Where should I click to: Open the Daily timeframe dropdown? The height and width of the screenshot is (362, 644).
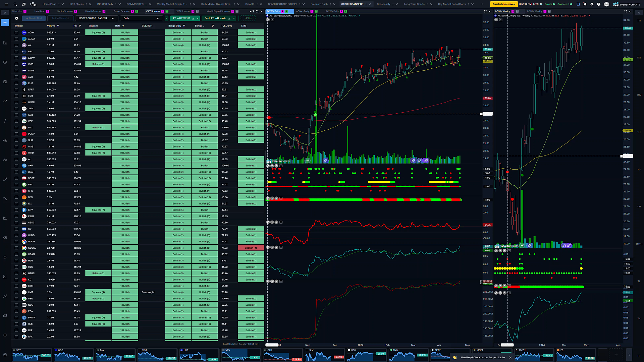tap(141, 18)
